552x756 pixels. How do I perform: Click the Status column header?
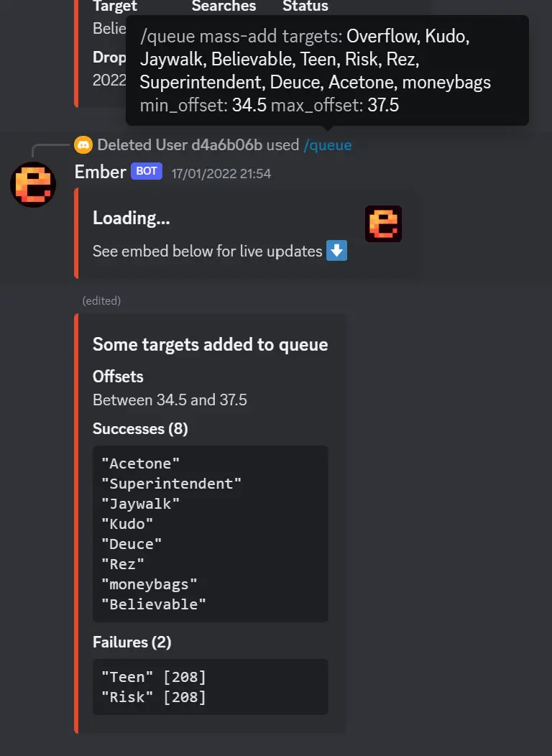(x=305, y=6)
